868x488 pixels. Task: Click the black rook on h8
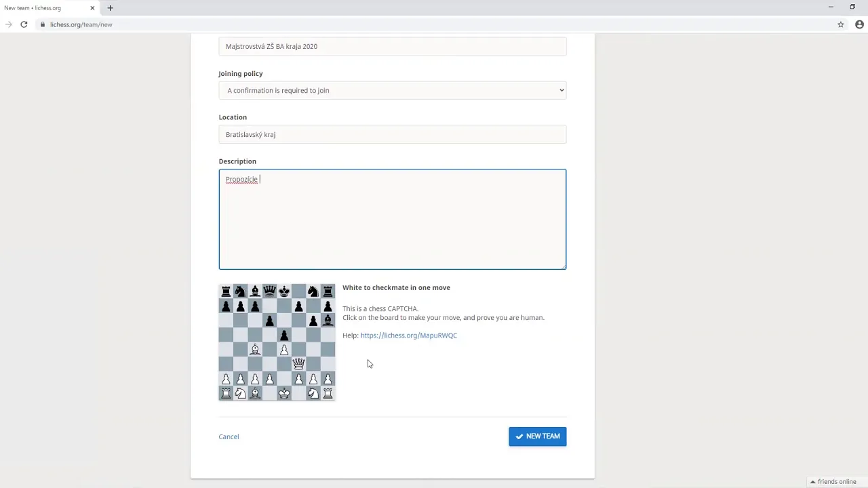coord(328,291)
